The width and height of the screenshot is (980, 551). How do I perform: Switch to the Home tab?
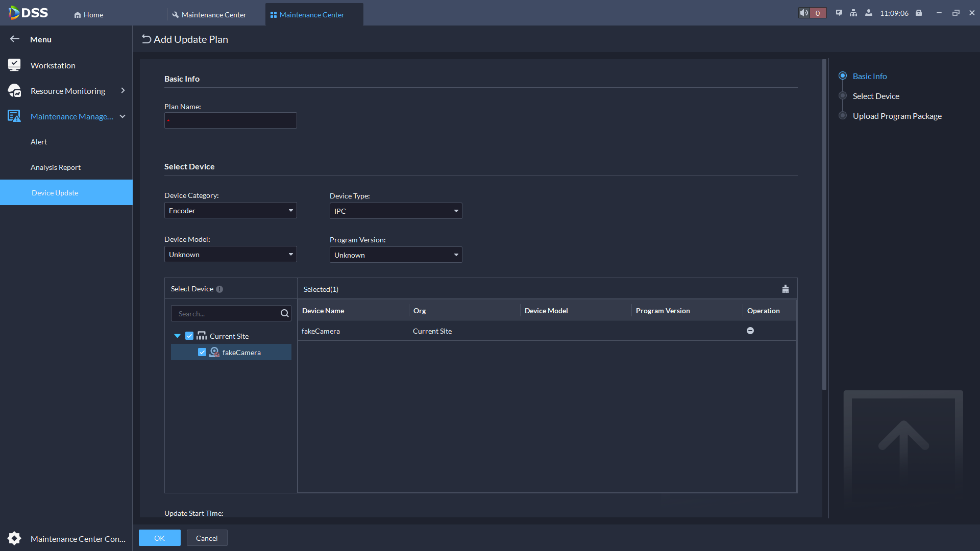(89, 15)
